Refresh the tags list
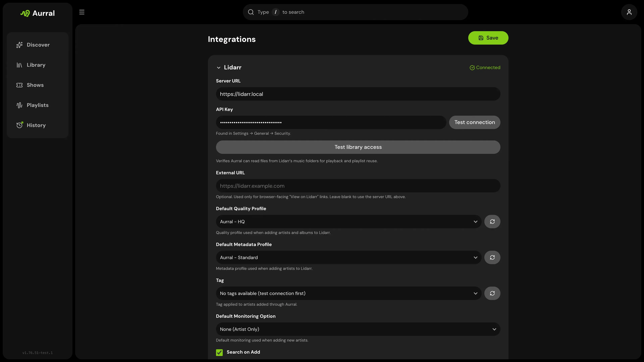The height and width of the screenshot is (362, 644). pos(492,293)
